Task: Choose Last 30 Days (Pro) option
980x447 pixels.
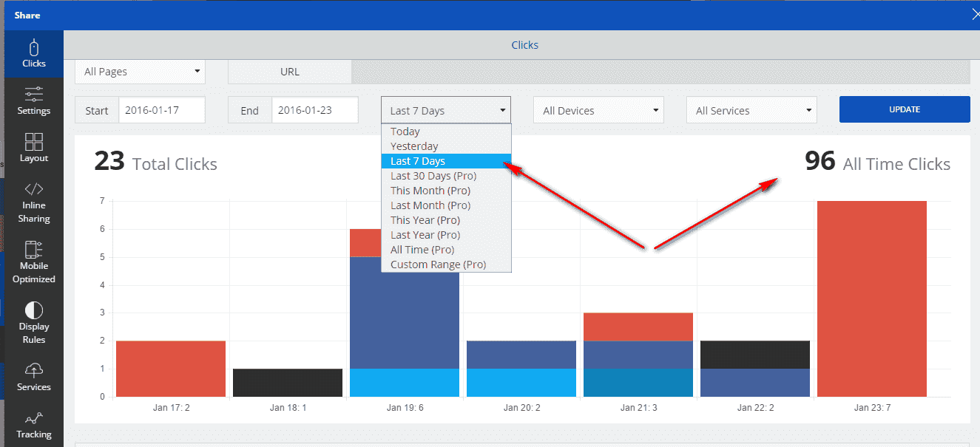Action: 433,176
